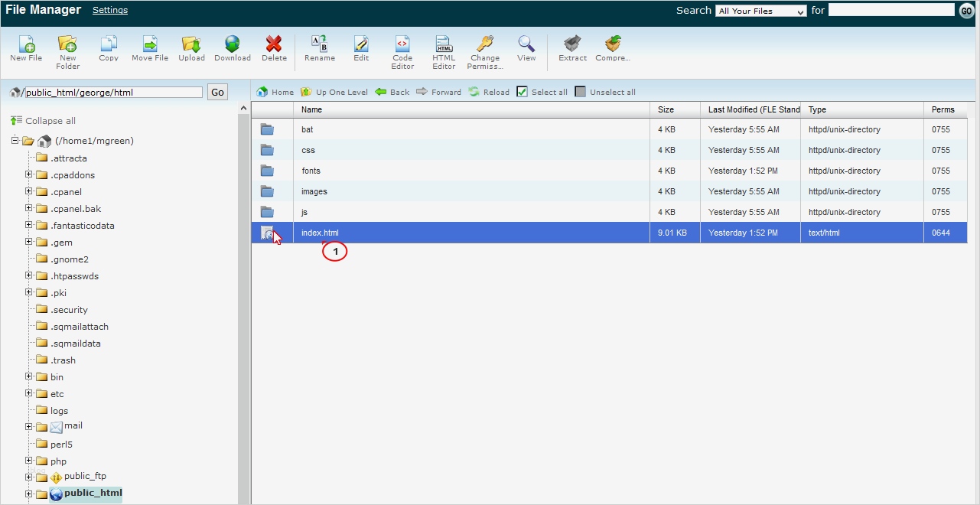Open the All Your Files search dropdown
Viewport: 980px width, 505px height.
(760, 11)
